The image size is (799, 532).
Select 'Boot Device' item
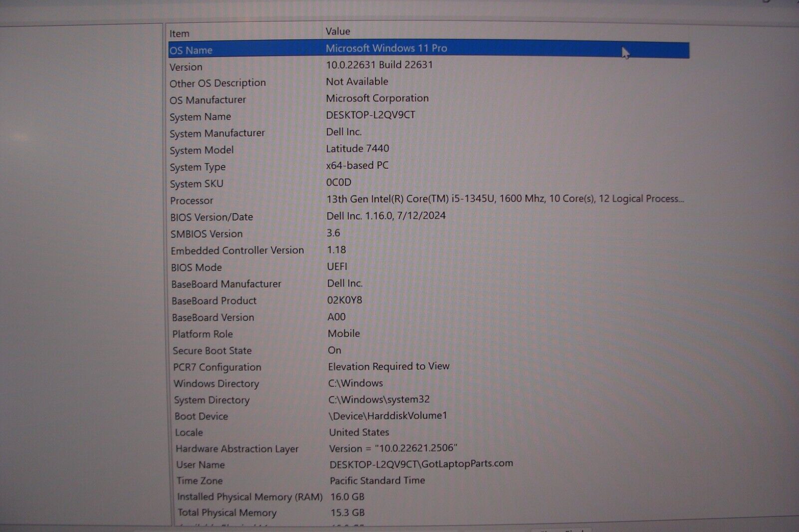click(201, 416)
